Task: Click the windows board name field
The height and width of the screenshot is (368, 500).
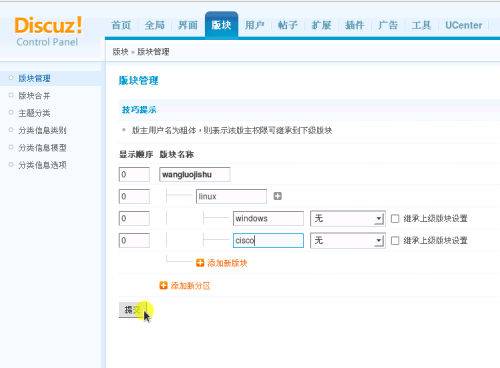Action: point(268,218)
